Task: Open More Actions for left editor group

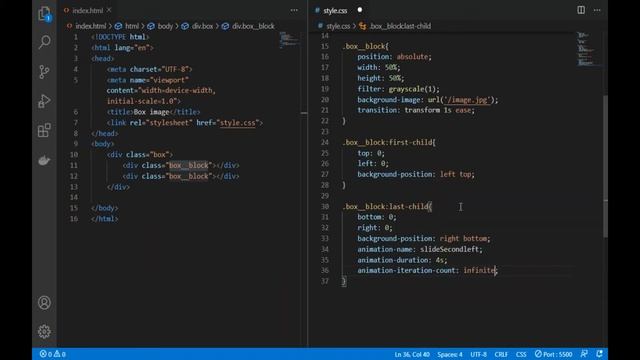Action: pos(294,10)
